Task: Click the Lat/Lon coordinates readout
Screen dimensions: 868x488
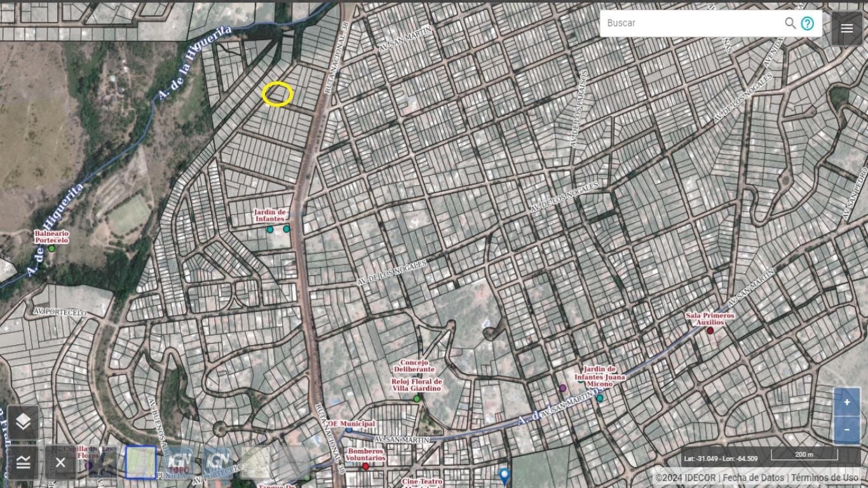Action: coord(721,458)
